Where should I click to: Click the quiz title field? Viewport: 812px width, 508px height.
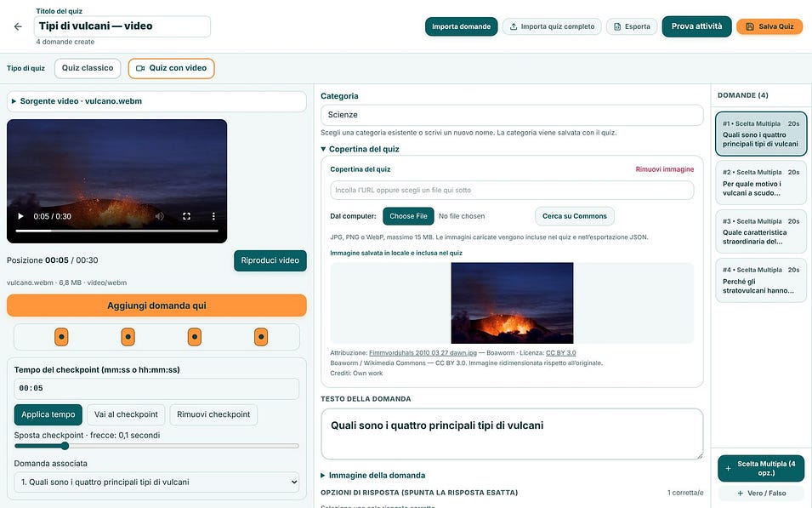[122, 26]
